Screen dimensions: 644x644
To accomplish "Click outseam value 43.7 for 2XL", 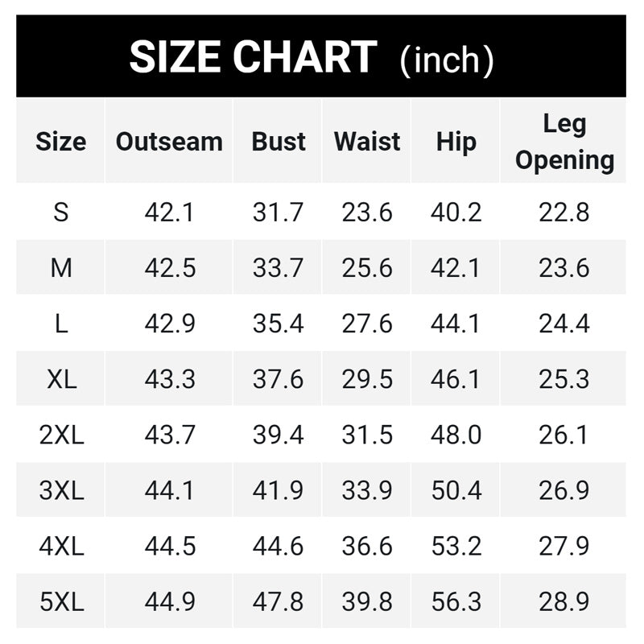I will click(x=169, y=435).
